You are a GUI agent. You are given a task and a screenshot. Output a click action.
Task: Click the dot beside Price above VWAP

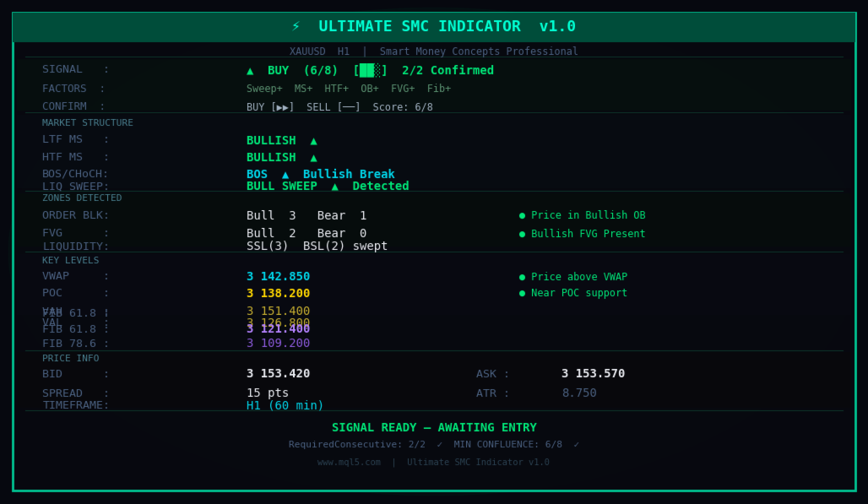pos(522,277)
